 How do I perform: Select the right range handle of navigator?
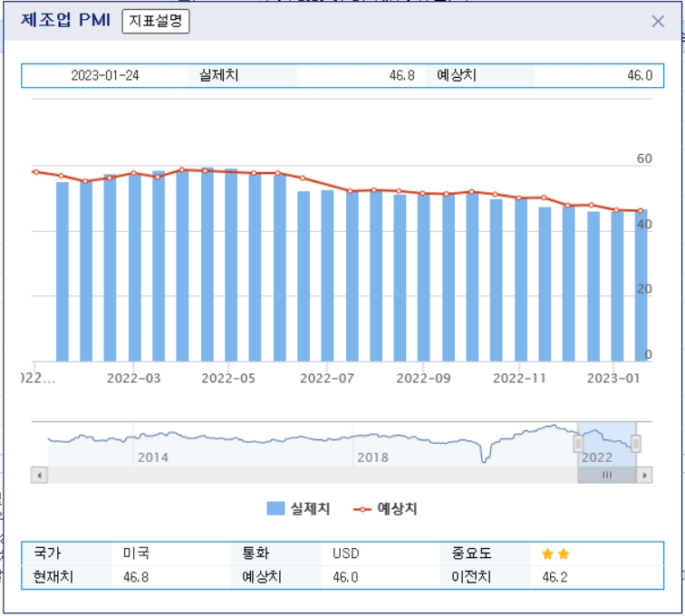[x=636, y=444]
